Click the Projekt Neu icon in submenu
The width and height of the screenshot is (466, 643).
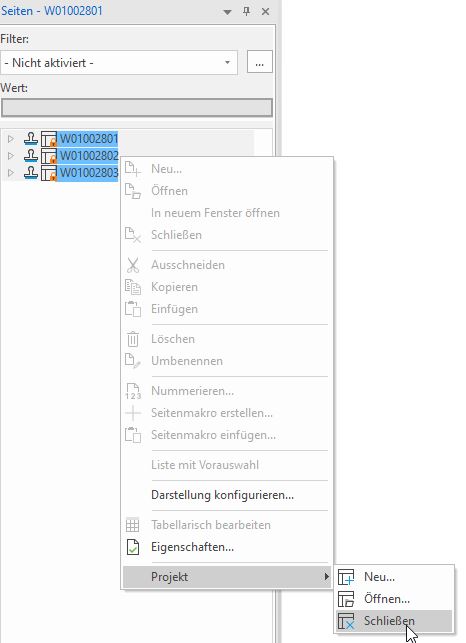346,577
